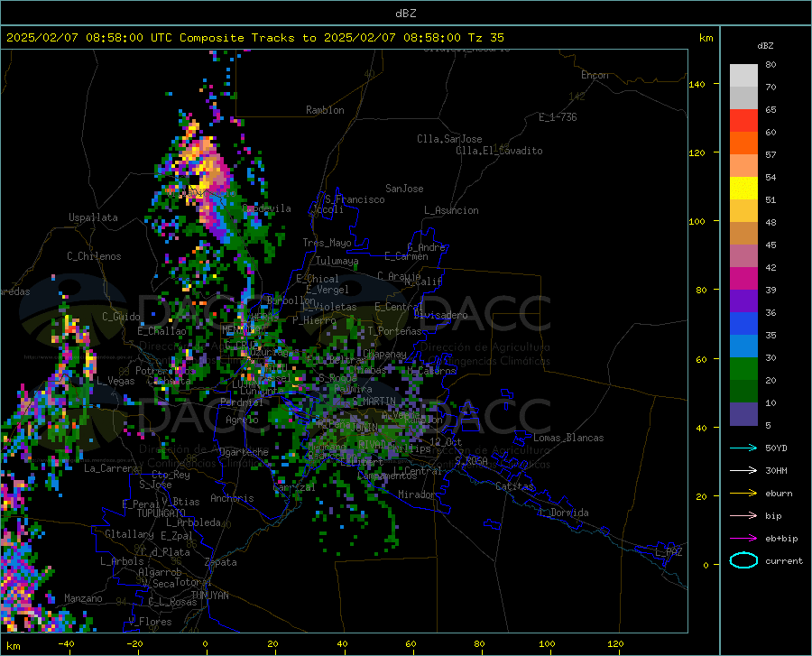Click the 'L_Asuncion' map label

click(x=451, y=210)
